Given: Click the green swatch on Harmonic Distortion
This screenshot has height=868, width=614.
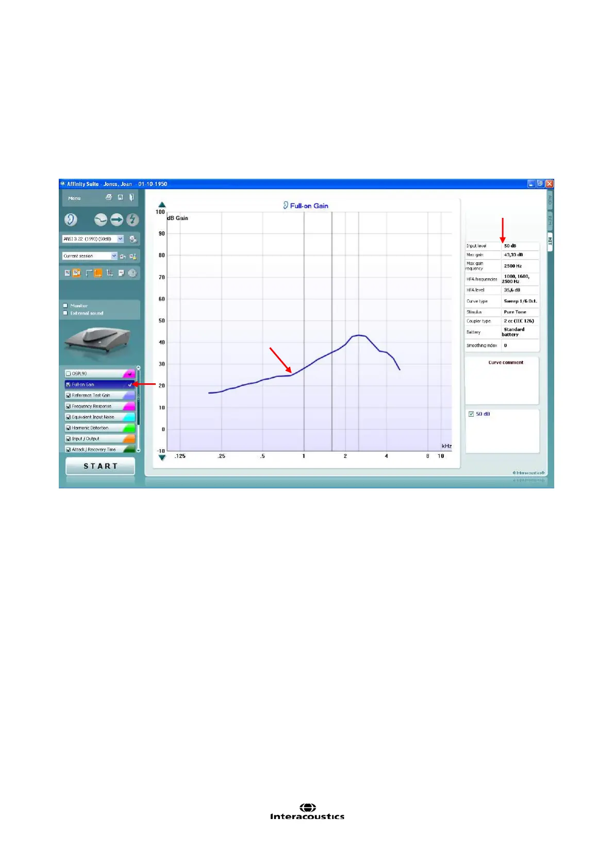Looking at the screenshot, I should pyautogui.click(x=129, y=428).
